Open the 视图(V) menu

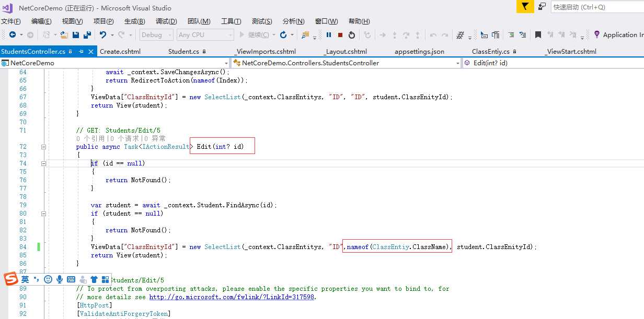coord(72,21)
